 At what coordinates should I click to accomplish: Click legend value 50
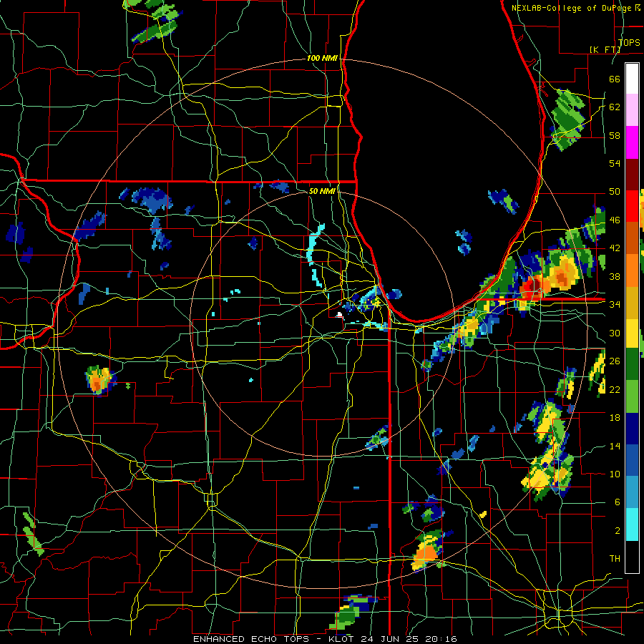(615, 192)
